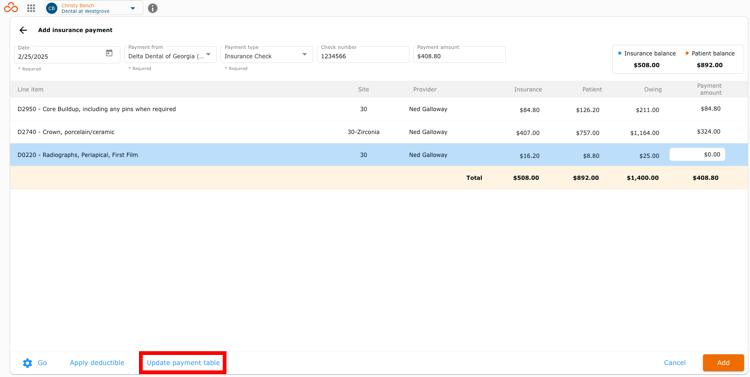Click the $407.00 insurance cell
This screenshot has width=750, height=377.
click(x=528, y=133)
